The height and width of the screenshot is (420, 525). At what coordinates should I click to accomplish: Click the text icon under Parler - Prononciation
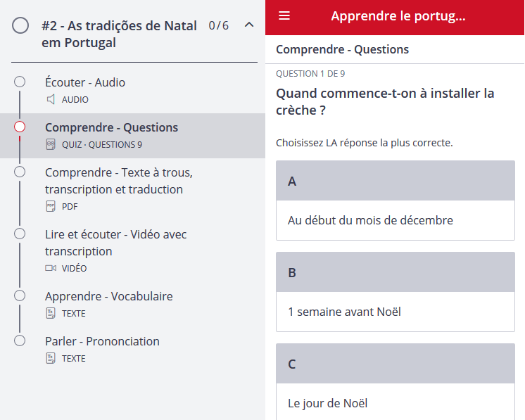(x=51, y=358)
